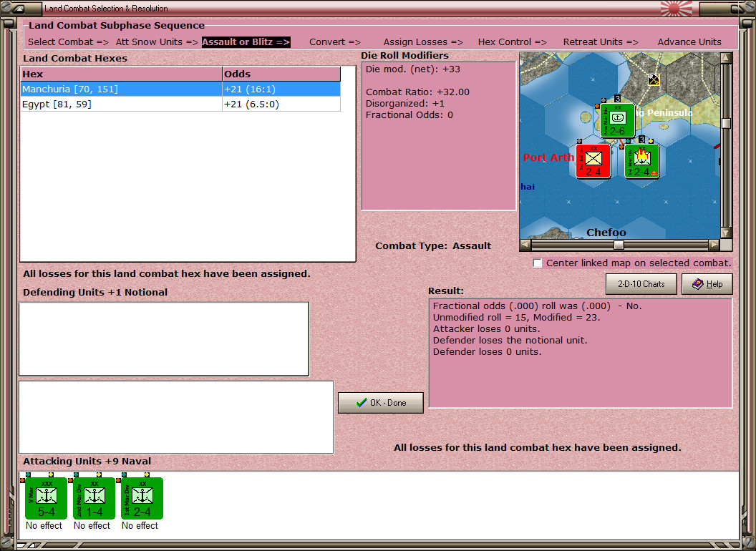Click the highlighted Assault or Blitz step

(x=246, y=42)
